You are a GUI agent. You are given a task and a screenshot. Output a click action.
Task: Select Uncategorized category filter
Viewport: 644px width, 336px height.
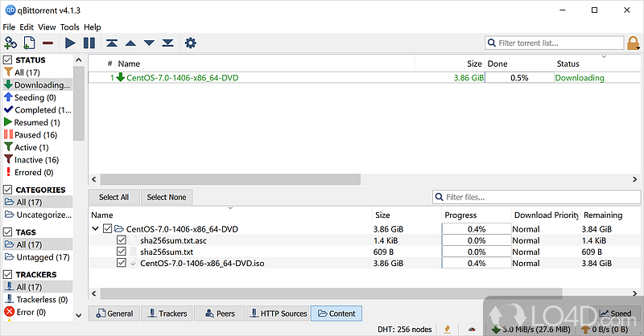tap(38, 215)
